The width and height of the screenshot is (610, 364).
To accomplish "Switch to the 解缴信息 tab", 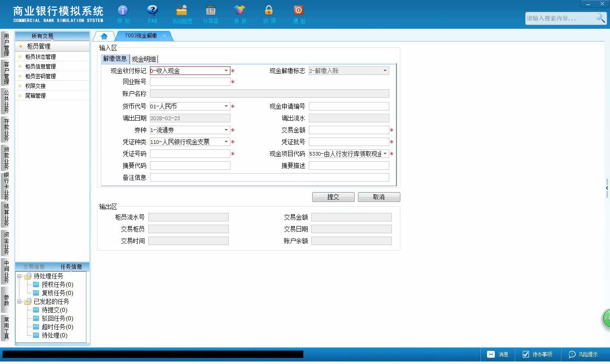I will click(x=115, y=59).
